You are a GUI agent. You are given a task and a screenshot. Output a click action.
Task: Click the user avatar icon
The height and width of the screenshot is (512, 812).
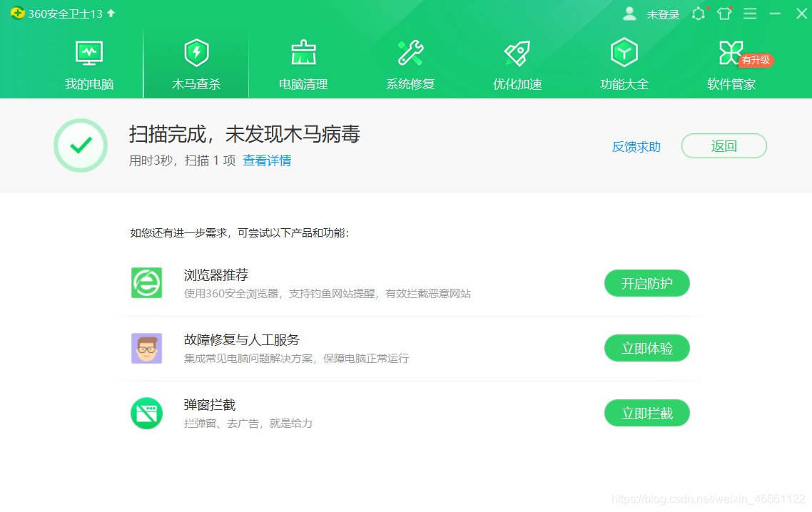pyautogui.click(x=629, y=14)
